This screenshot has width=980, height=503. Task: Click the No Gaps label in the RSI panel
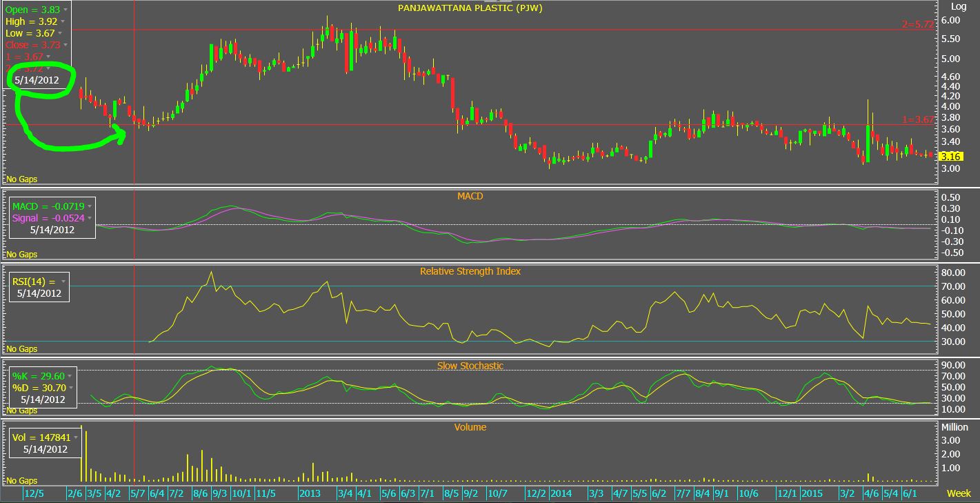[x=22, y=349]
